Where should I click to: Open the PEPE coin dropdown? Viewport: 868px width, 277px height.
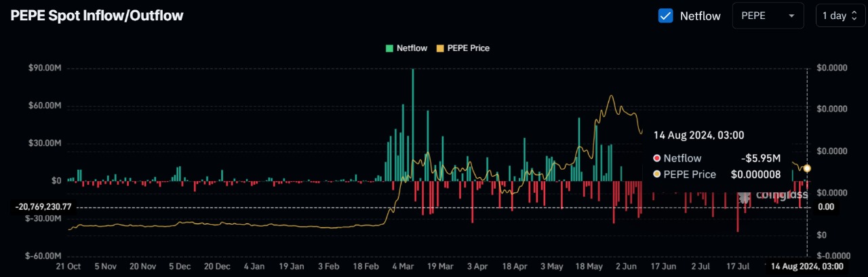click(768, 16)
